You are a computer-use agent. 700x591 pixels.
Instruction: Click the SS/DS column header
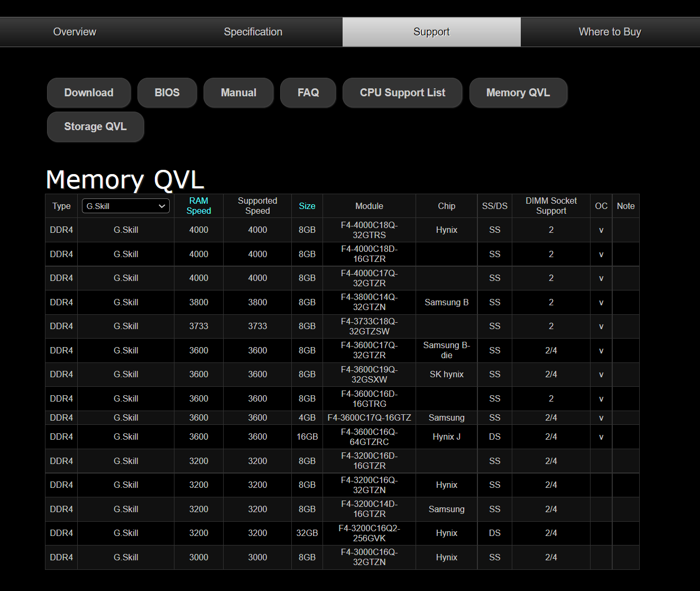point(495,206)
